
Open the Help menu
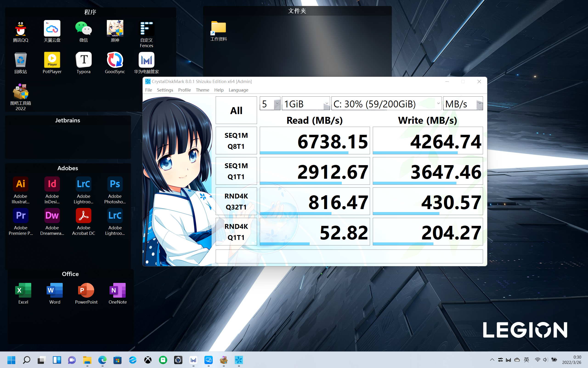[x=219, y=90]
